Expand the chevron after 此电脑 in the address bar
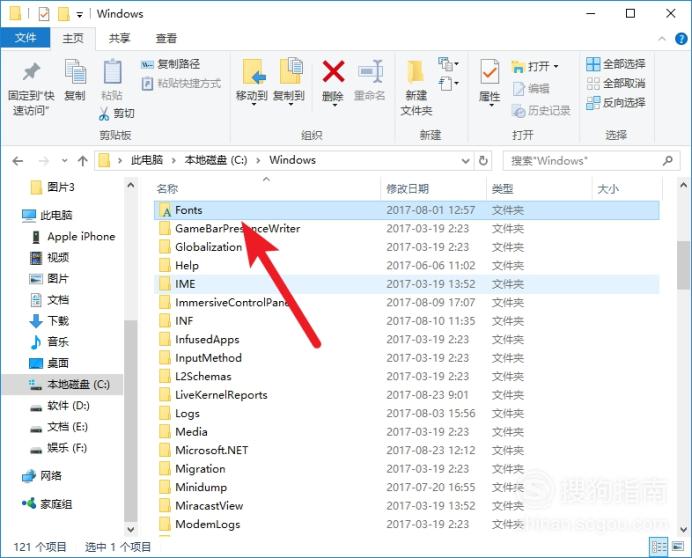Screen dimensions: 692x558 tap(174, 161)
